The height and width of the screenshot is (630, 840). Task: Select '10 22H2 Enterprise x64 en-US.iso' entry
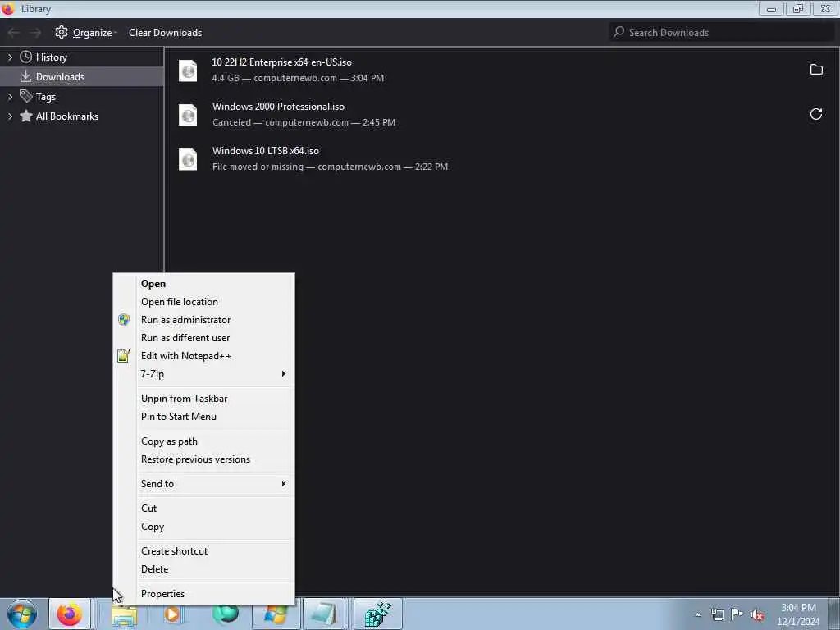coord(502,71)
